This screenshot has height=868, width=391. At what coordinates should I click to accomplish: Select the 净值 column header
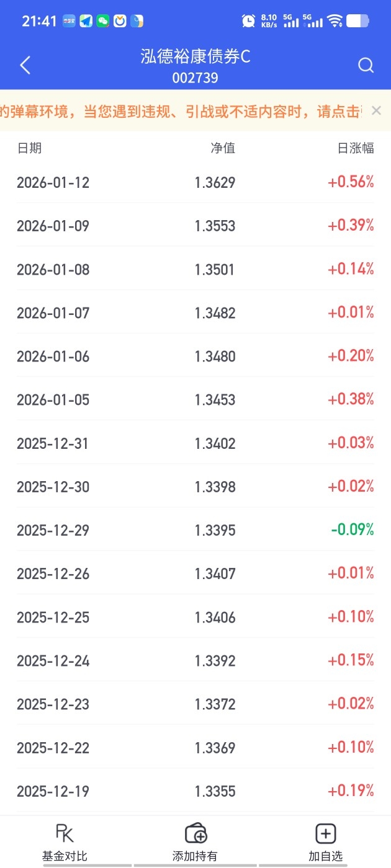click(x=223, y=148)
